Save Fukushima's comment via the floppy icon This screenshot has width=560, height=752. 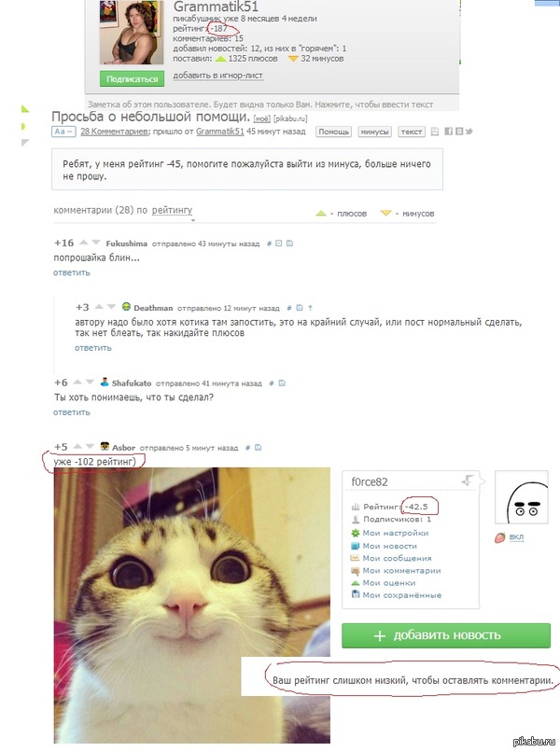[x=289, y=244]
